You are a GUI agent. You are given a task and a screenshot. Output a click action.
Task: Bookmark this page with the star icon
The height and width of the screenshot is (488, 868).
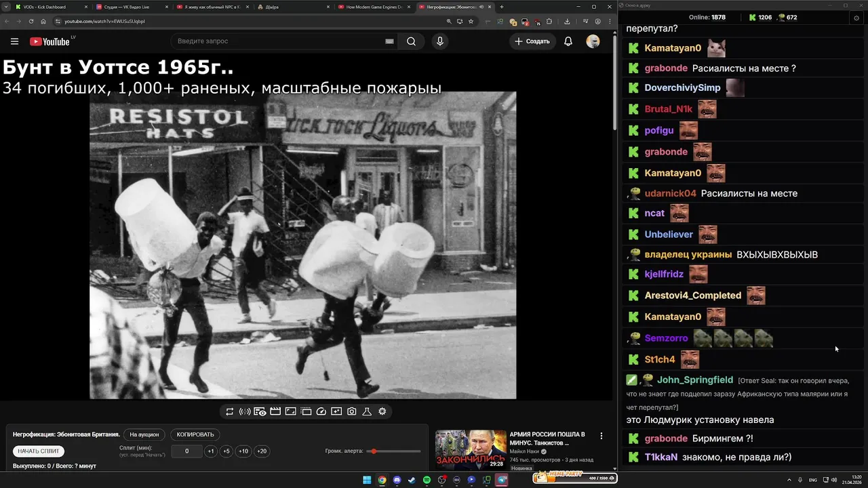[471, 21]
